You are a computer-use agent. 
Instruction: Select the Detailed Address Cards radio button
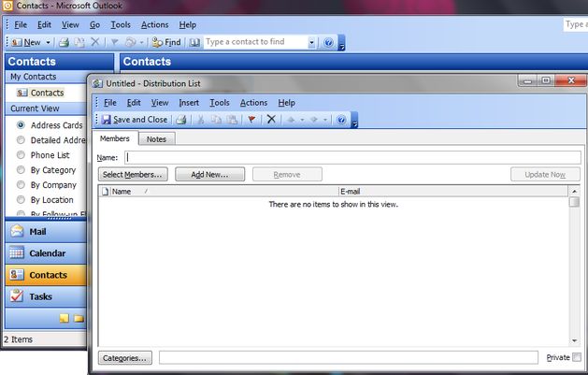[21, 140]
